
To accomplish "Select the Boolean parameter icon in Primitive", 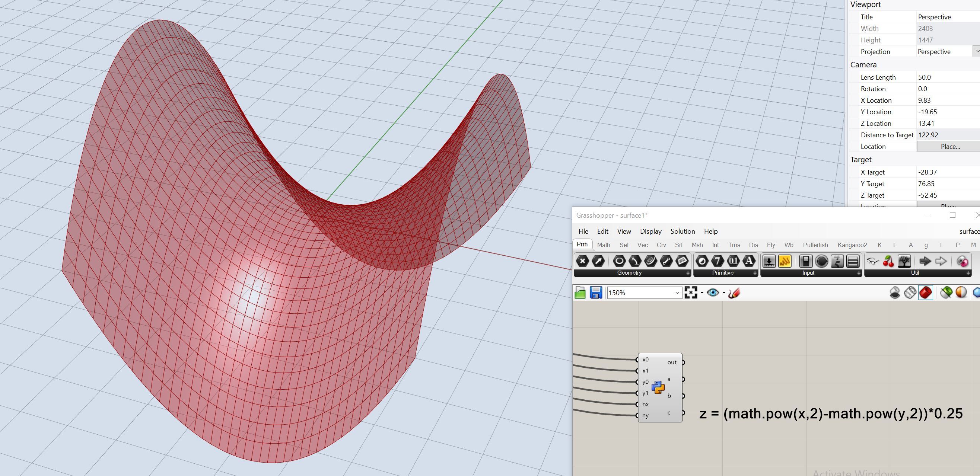I will [x=702, y=261].
